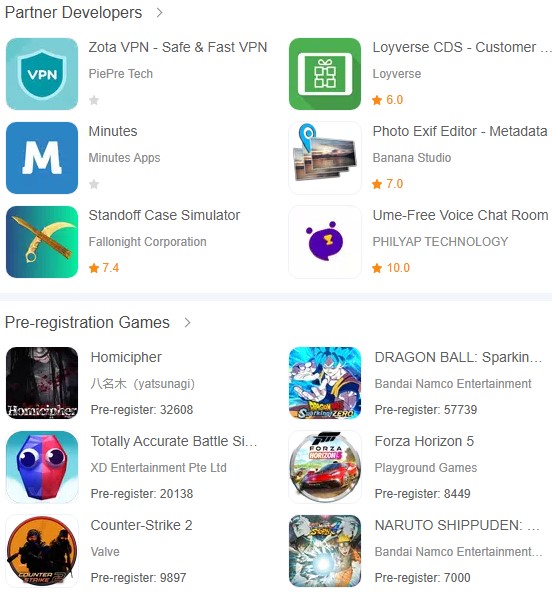Click the Loyverse CDS green gift icon
The image size is (552, 603).
point(325,74)
